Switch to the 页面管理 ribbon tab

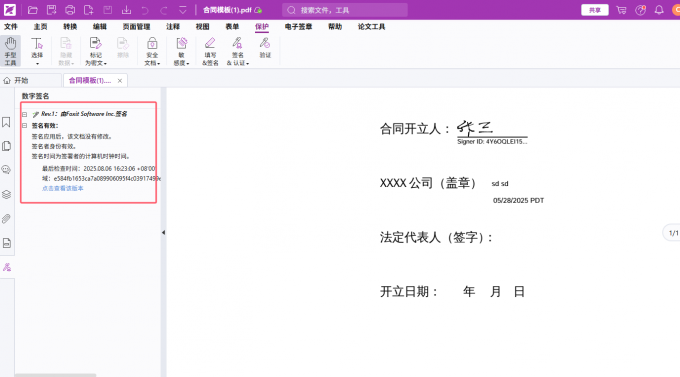click(x=136, y=27)
